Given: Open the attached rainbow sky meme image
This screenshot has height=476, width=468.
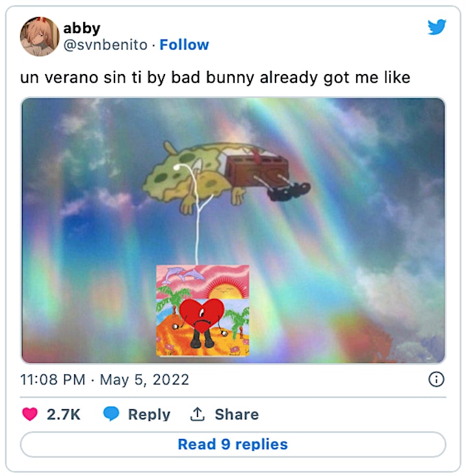Looking at the screenshot, I should click(233, 231).
